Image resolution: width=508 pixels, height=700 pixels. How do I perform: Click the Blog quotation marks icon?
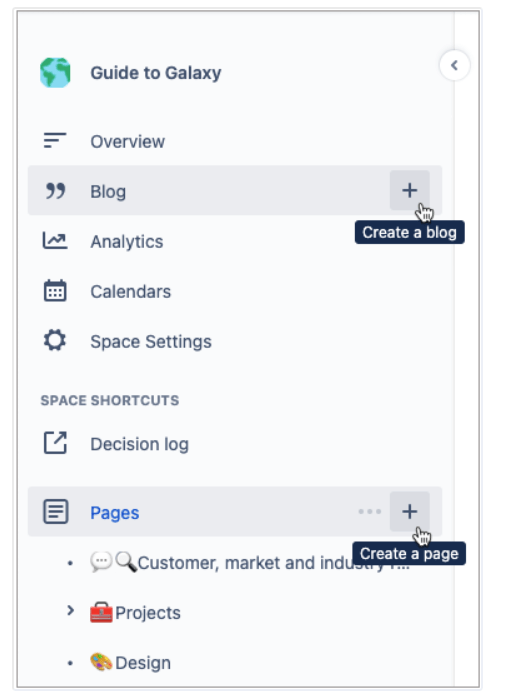point(55,191)
